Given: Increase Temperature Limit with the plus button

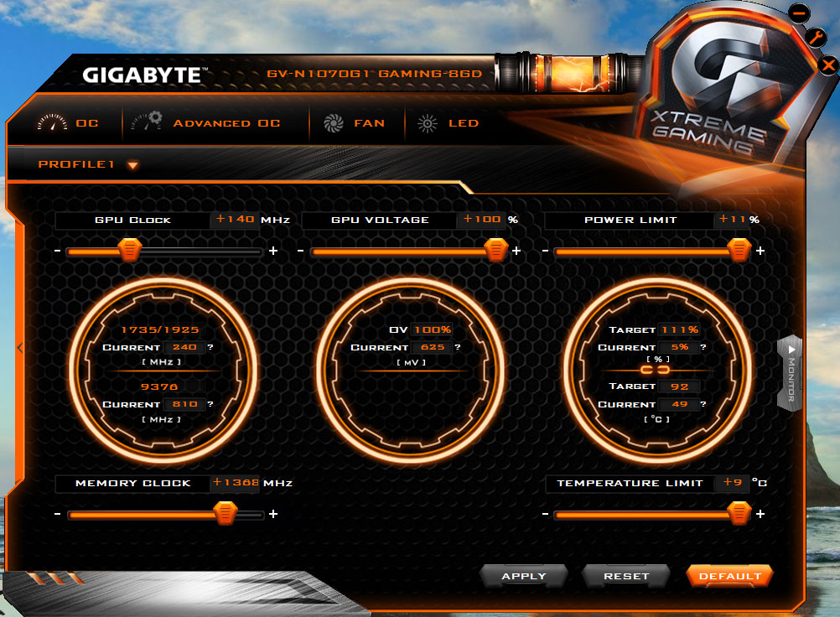Looking at the screenshot, I should tap(760, 514).
